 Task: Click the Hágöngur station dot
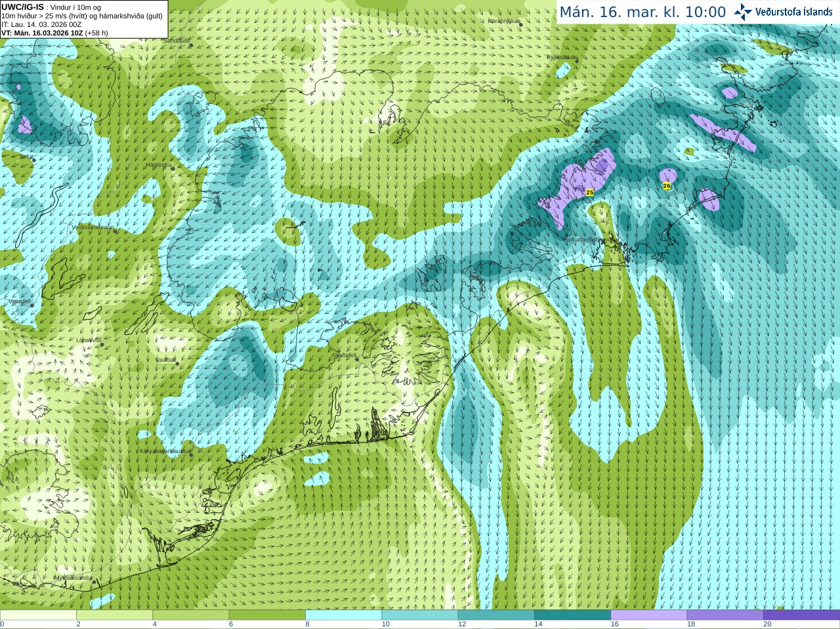point(173,169)
